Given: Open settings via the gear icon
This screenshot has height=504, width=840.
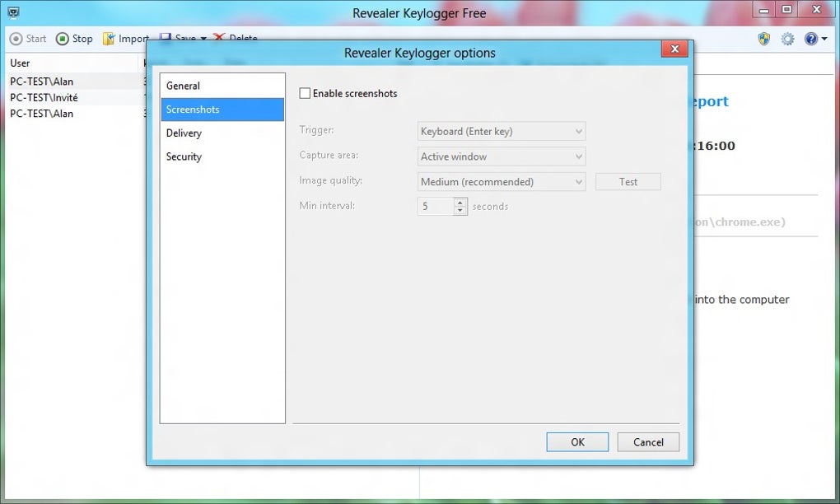Looking at the screenshot, I should (x=787, y=39).
